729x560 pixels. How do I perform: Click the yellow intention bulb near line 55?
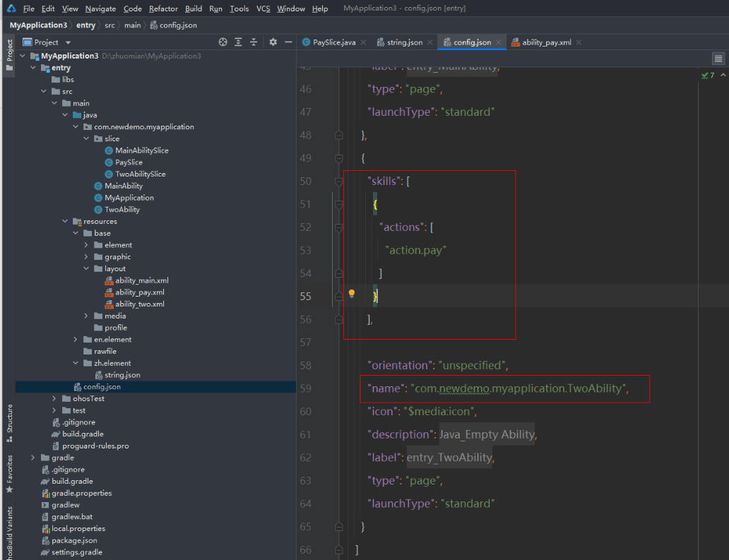pos(352,294)
